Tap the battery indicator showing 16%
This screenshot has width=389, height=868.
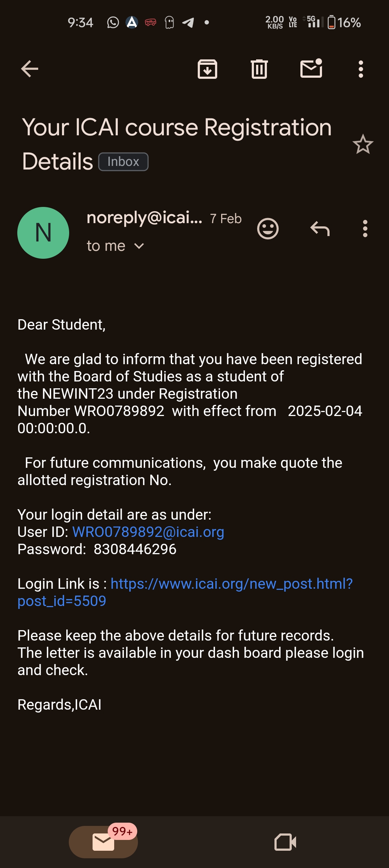pos(344,23)
